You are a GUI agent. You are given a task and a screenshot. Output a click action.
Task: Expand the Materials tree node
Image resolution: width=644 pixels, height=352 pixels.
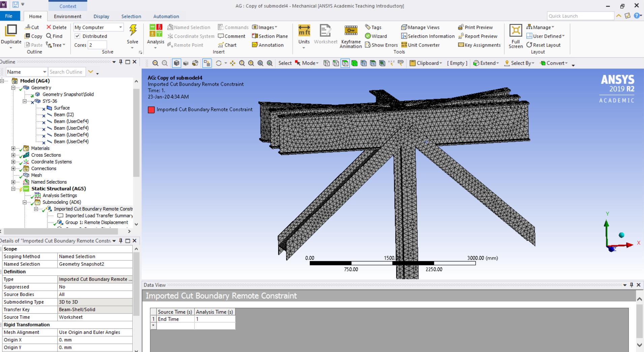(x=13, y=148)
